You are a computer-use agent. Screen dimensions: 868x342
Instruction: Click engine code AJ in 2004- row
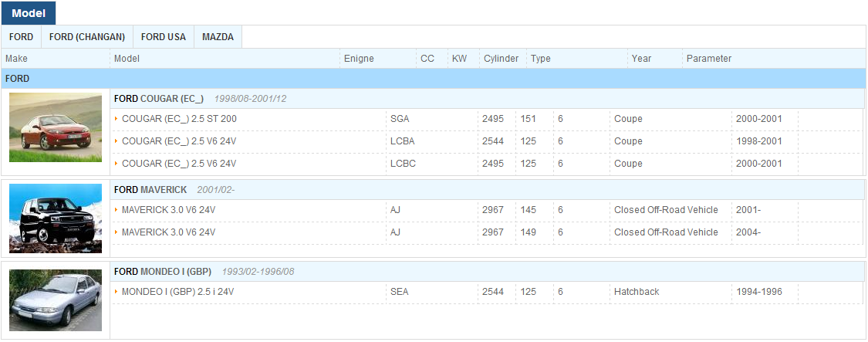click(x=395, y=232)
